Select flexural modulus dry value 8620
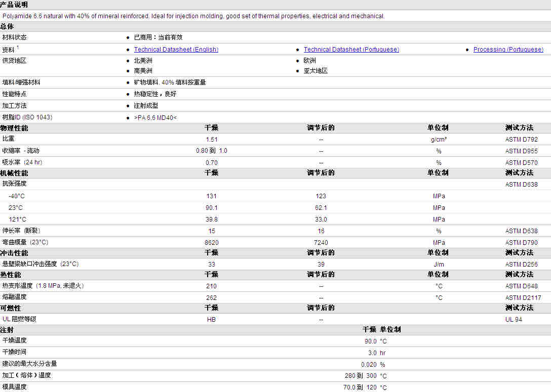The width and height of the screenshot is (551, 392). click(x=212, y=242)
